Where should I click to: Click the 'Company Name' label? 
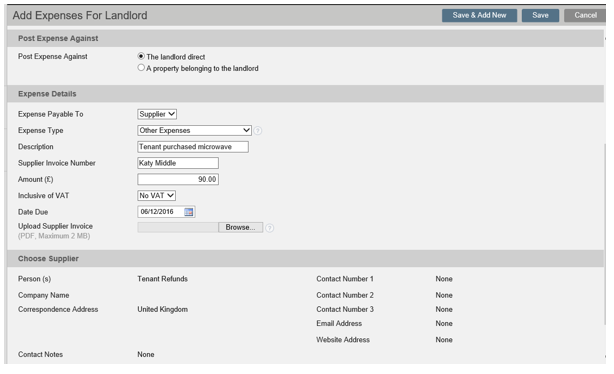(x=43, y=295)
